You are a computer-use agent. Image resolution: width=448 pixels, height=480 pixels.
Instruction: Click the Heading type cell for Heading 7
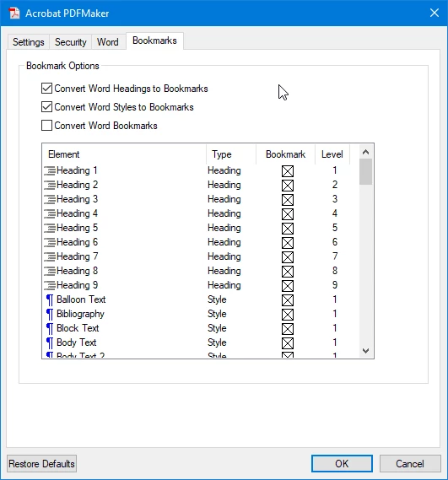click(224, 256)
